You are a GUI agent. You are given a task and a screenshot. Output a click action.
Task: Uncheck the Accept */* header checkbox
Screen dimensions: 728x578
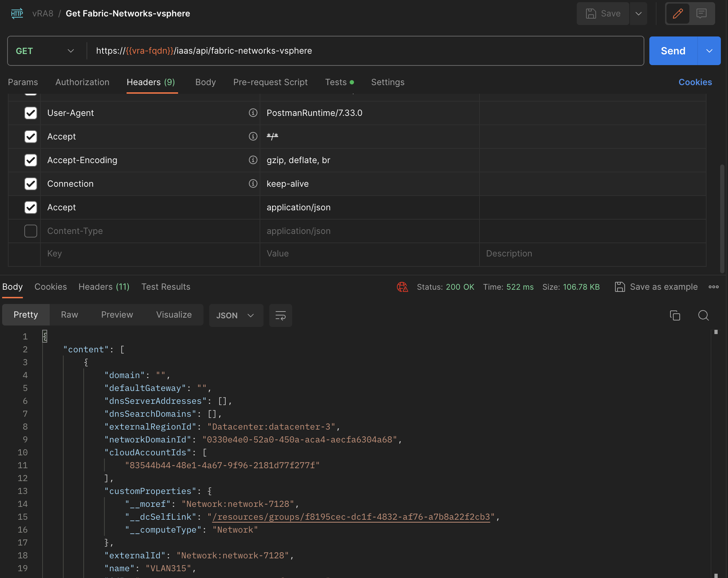tap(31, 137)
